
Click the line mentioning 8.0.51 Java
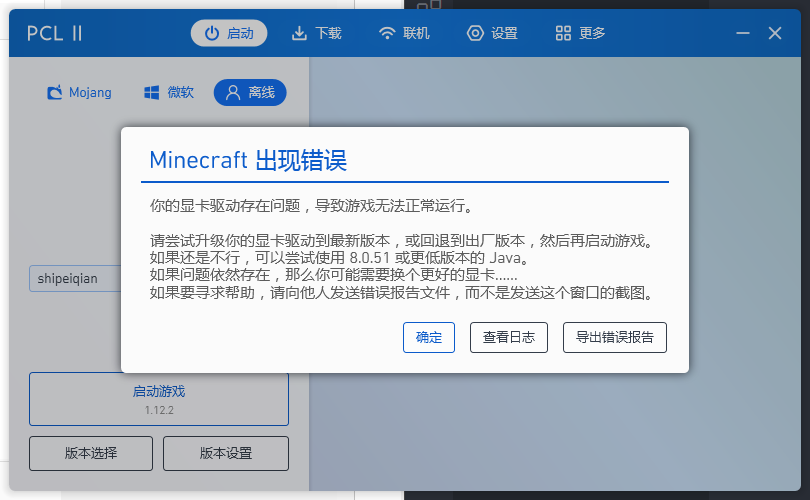[x=339, y=258]
